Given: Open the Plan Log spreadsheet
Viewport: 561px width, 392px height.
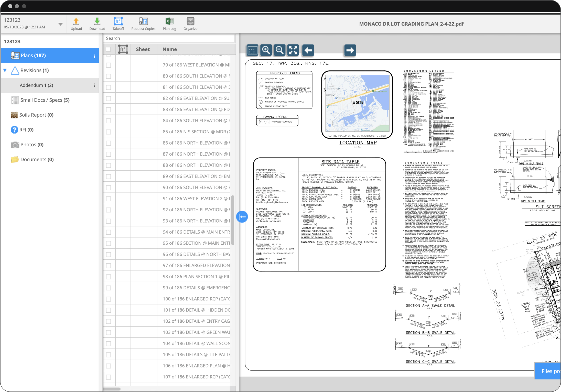Looking at the screenshot, I should pyautogui.click(x=169, y=21).
